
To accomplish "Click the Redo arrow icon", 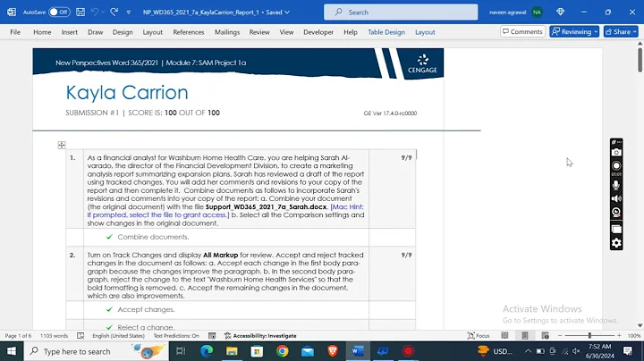I will [x=114, y=12].
